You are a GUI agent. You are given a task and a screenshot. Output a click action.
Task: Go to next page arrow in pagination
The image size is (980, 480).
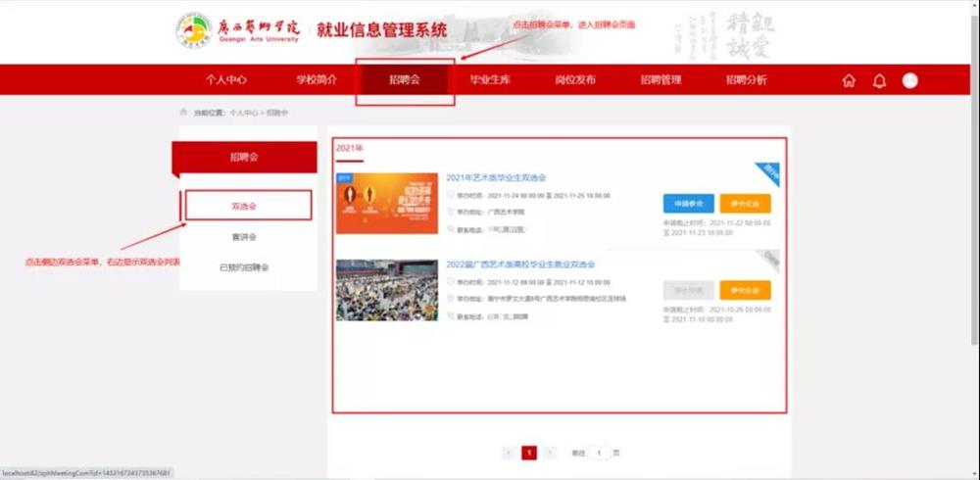click(550, 453)
